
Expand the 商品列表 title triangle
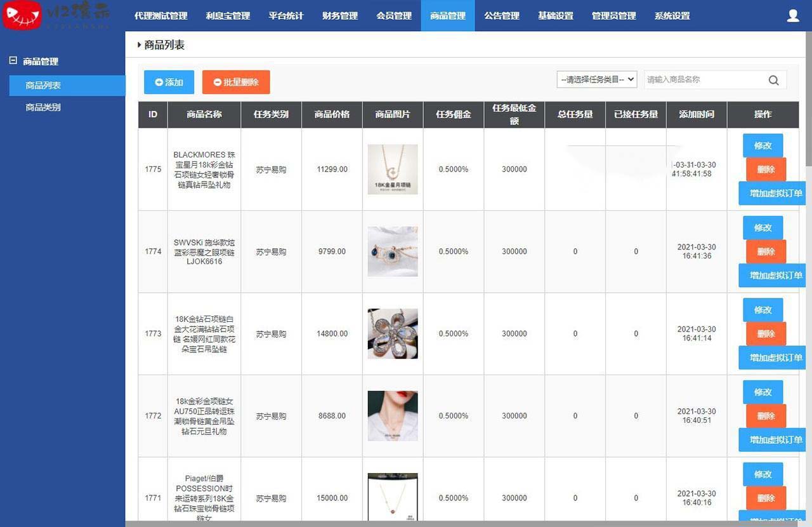140,45
